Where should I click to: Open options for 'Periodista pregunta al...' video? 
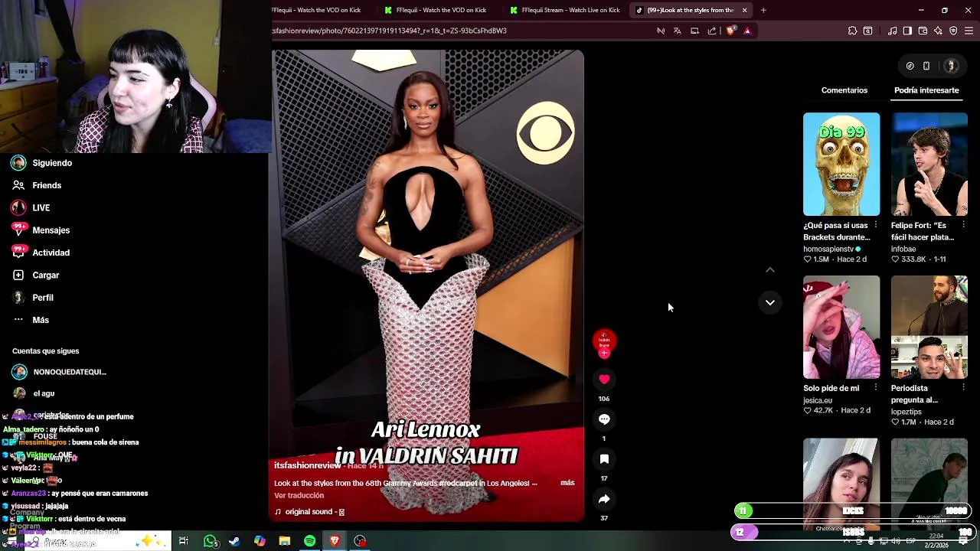coord(963,388)
